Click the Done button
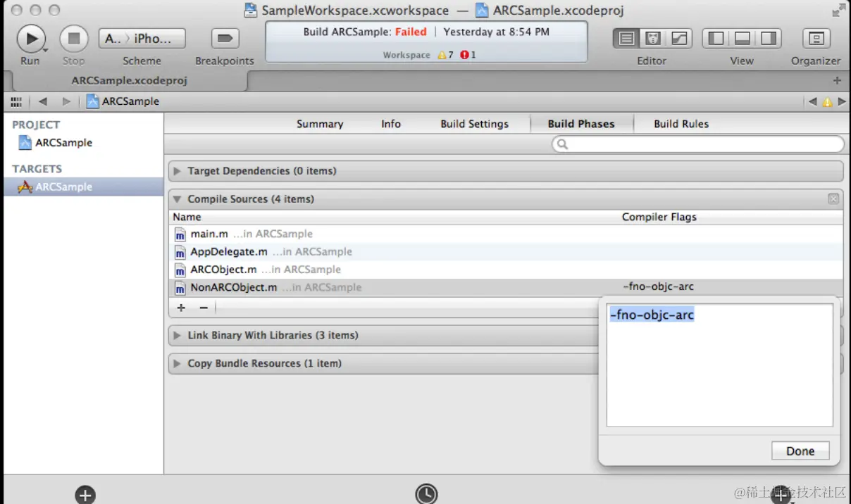851x504 pixels. tap(800, 451)
